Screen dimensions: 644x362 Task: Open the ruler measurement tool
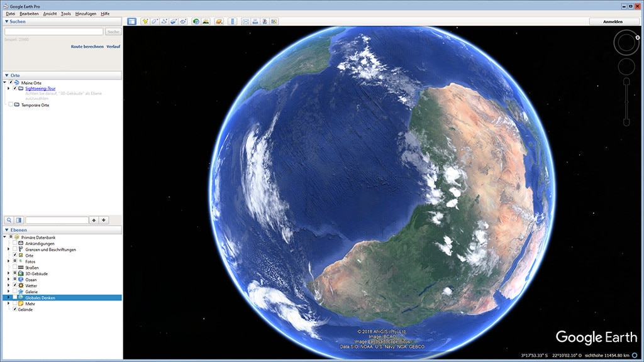pyautogui.click(x=233, y=21)
